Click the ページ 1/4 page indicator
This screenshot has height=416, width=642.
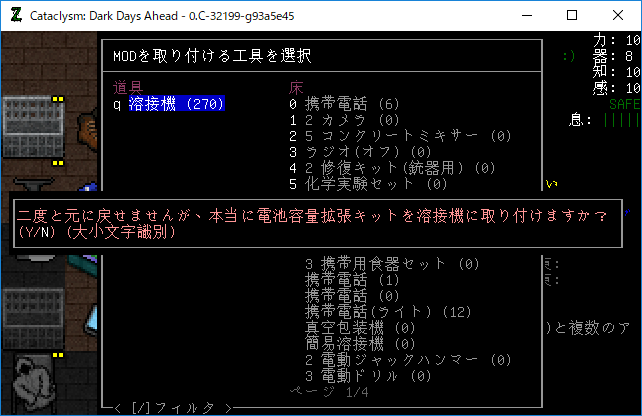(x=328, y=392)
